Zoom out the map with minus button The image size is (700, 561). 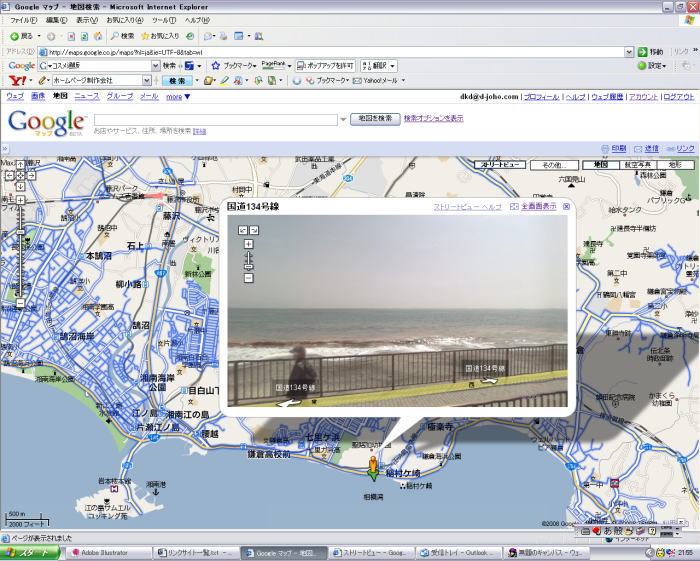click(x=20, y=303)
